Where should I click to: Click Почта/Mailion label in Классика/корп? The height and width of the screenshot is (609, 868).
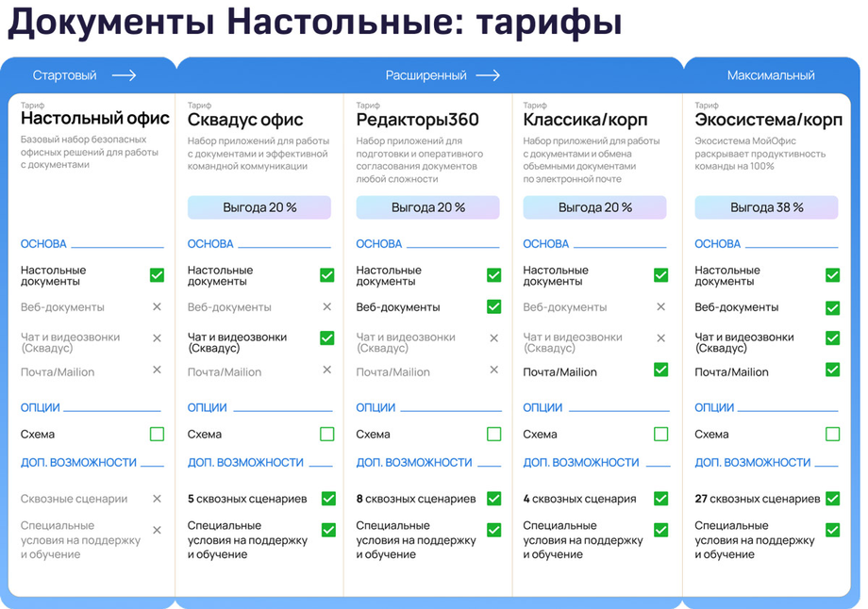[559, 372]
